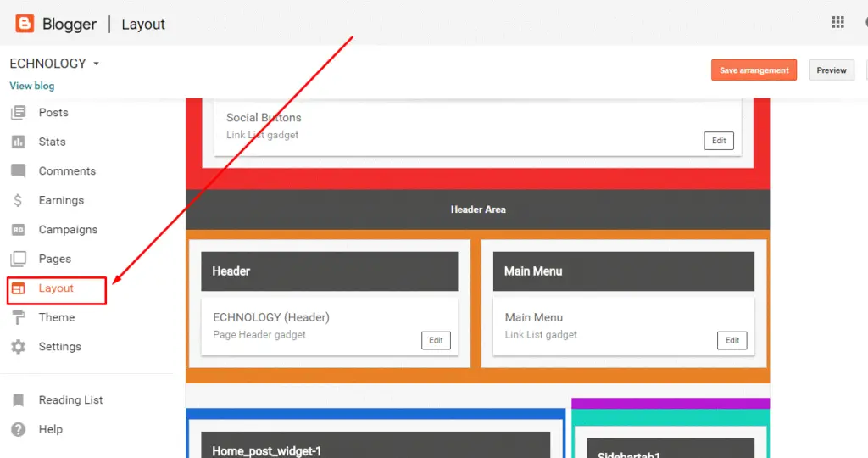This screenshot has height=458, width=868.
Task: Click the Header Area section bar
Action: pos(478,209)
